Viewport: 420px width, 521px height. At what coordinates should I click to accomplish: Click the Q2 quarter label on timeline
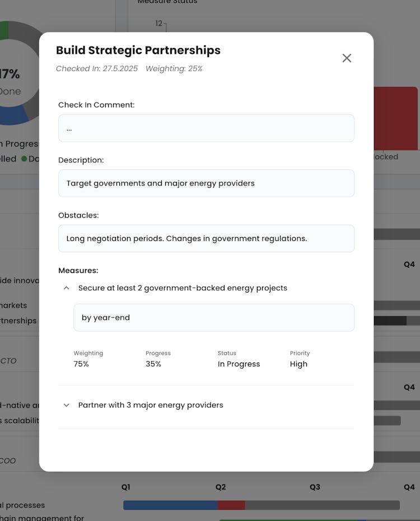pos(221,487)
